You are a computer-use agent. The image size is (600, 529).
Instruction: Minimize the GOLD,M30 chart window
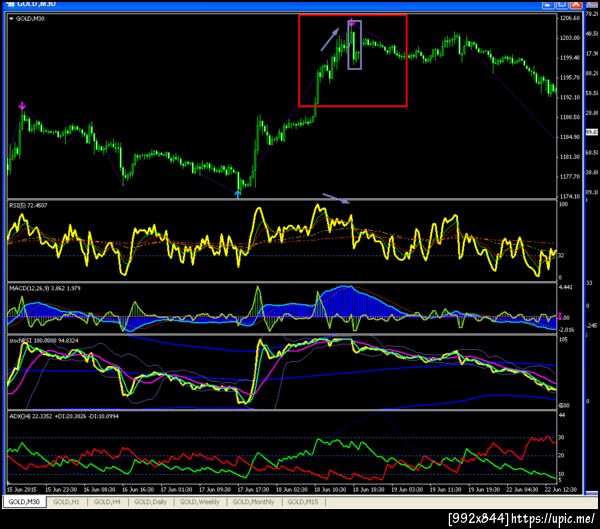click(x=548, y=4)
